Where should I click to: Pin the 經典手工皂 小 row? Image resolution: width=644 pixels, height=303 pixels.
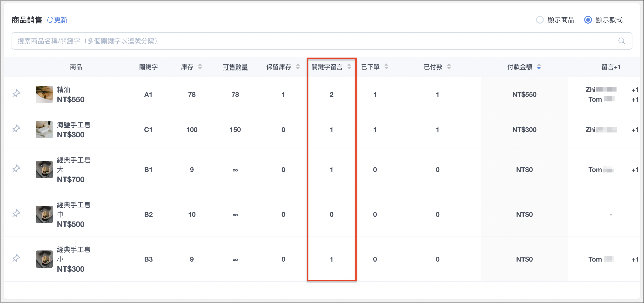point(16,258)
